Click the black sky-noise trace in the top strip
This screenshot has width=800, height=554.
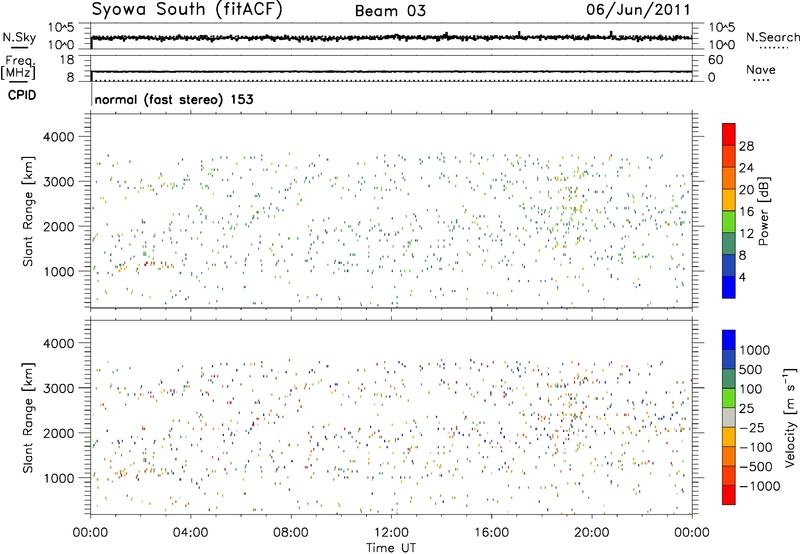coord(391,38)
